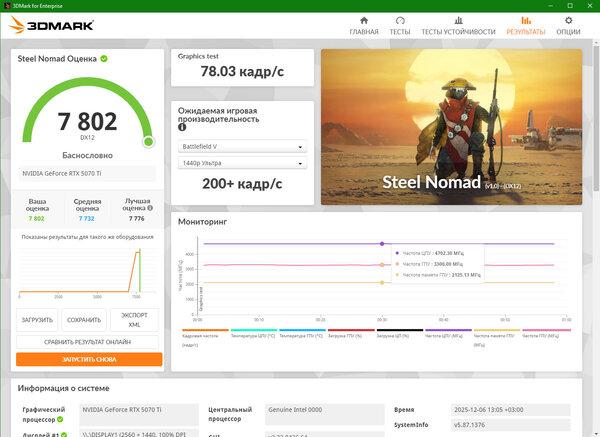This screenshot has height=437, width=600.
Task: Click the orange Запустить снова button
Action: coord(89,359)
